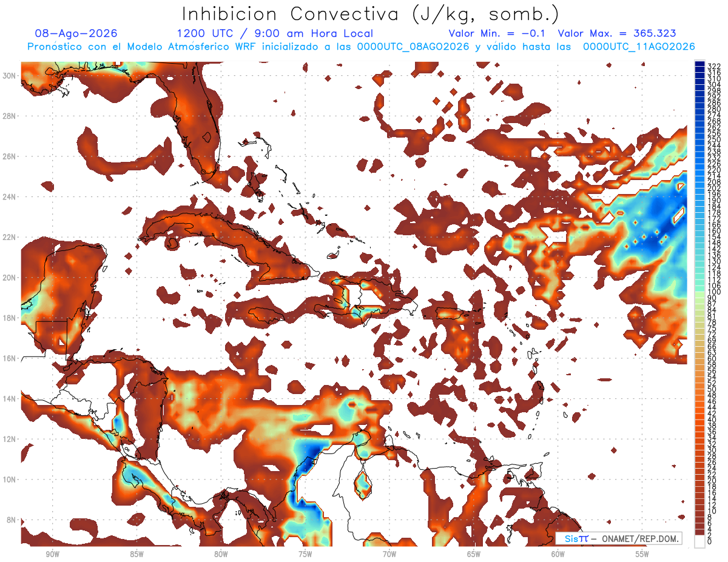Select the 'Valor Min. = -0.1' readout
728x562 pixels.
pos(497,33)
